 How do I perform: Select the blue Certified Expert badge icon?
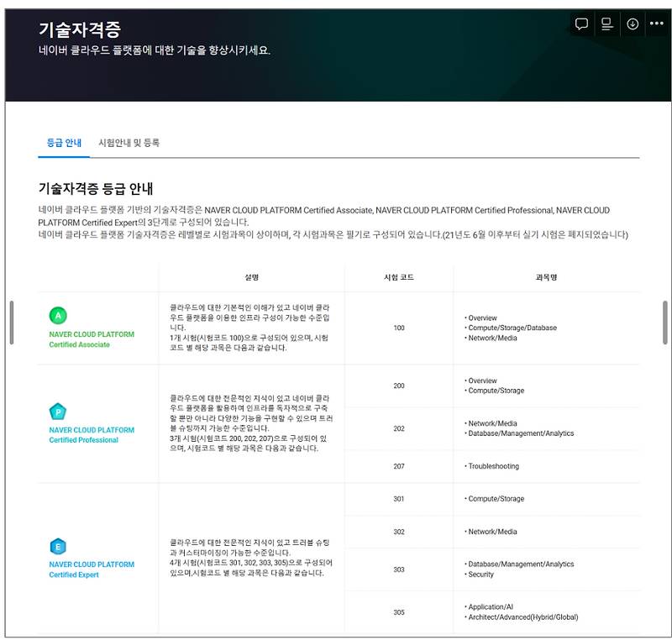point(58,544)
